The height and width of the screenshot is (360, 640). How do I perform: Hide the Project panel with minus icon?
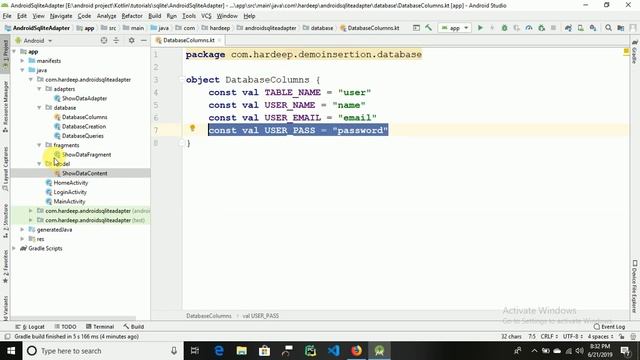pos(144,40)
